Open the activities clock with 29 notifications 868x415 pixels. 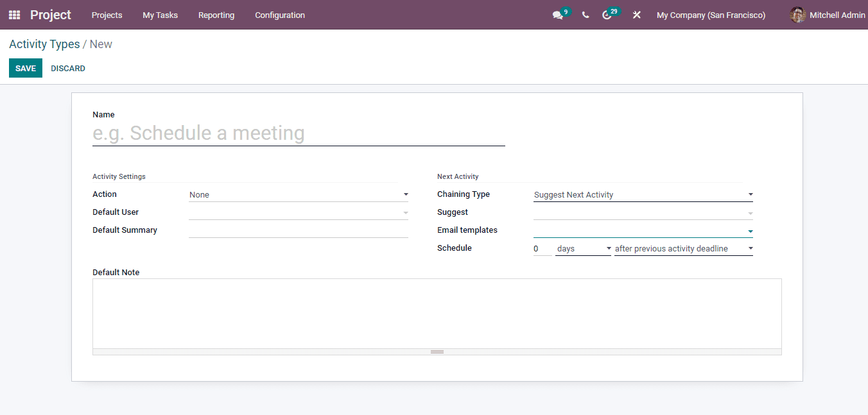pos(609,15)
